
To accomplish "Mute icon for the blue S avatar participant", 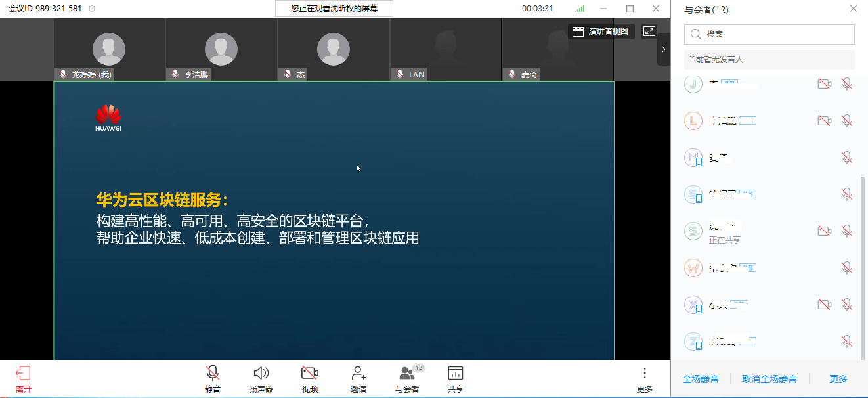I will (847, 194).
